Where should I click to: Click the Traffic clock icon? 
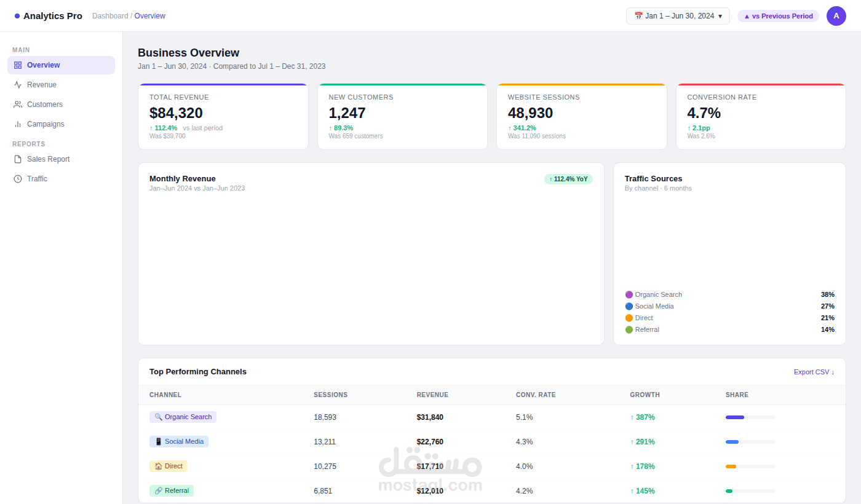18,179
